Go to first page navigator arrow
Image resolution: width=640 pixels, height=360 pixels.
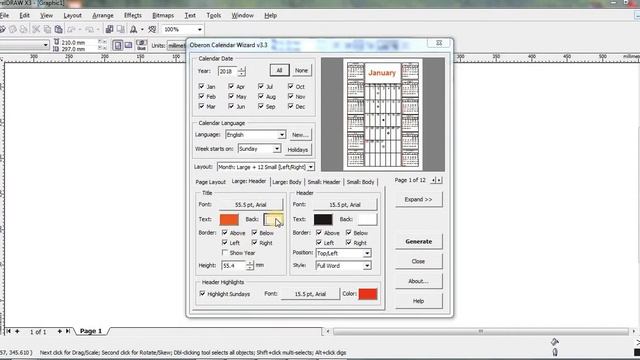[9, 331]
